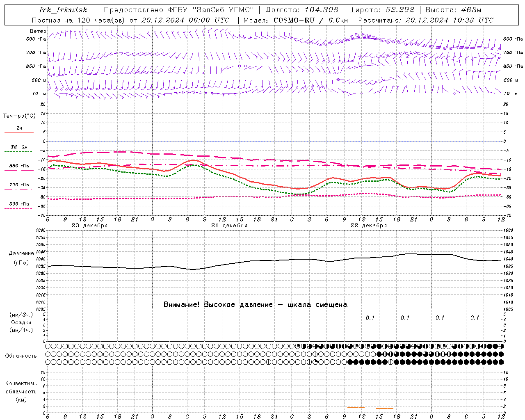The image size is (525, 420).
Task: Click the Давление pressure axis title
Action: pos(21,253)
